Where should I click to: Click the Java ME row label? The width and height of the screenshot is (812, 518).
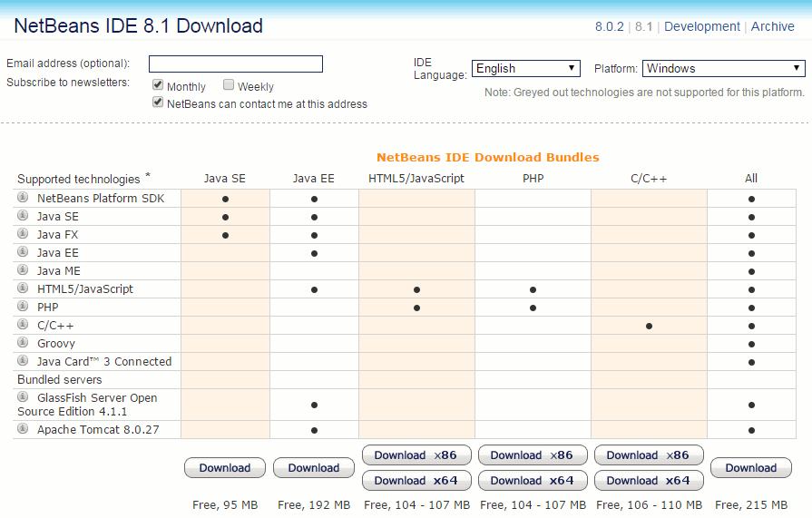[58, 271]
